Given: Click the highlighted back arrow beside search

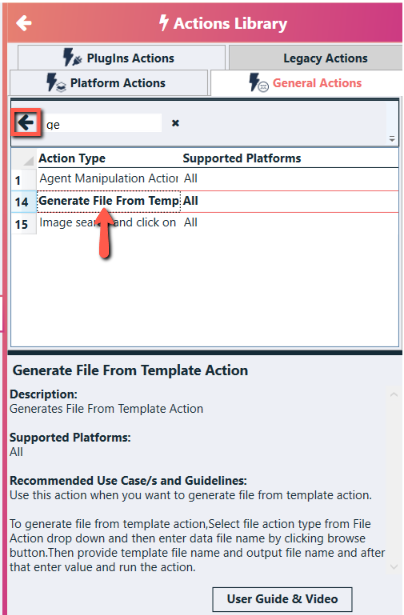Looking at the screenshot, I should (x=26, y=123).
